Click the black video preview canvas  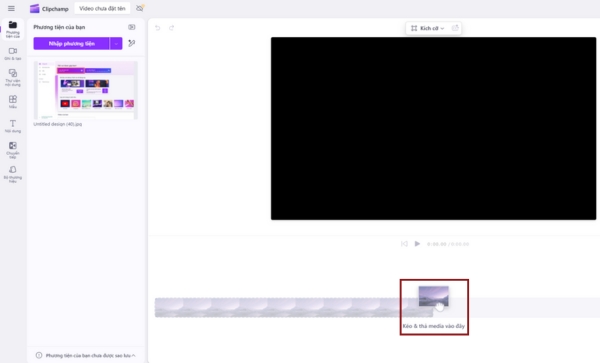(x=434, y=129)
